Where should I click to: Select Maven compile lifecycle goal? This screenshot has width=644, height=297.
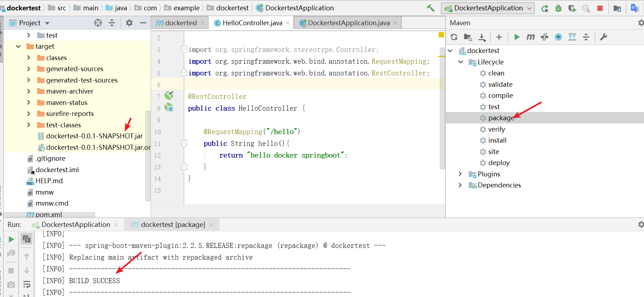(500, 95)
